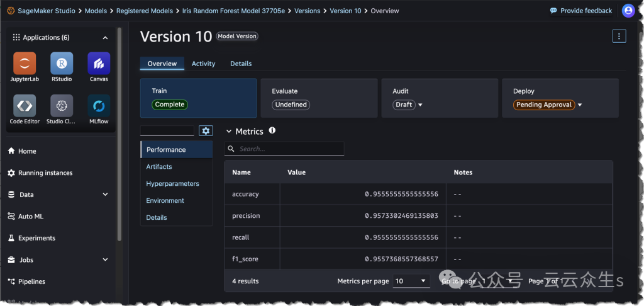Image resolution: width=644 pixels, height=306 pixels.
Task: Select Performance in the side list
Action: pyautogui.click(x=177, y=150)
